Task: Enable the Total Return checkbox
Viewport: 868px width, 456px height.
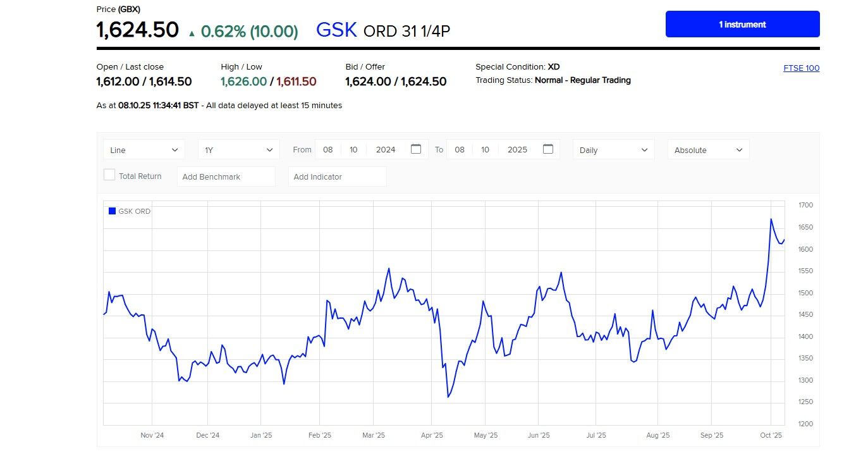Action: 109,175
